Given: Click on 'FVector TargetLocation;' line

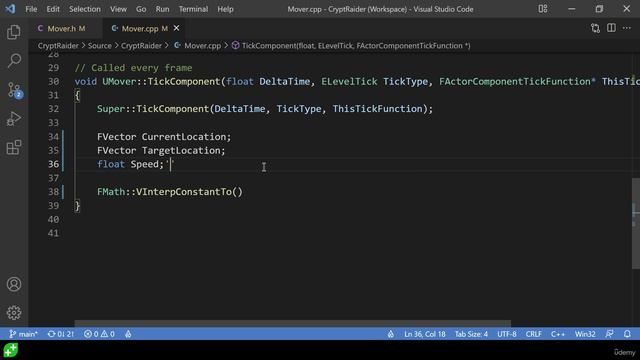Looking at the screenshot, I should point(161,151).
